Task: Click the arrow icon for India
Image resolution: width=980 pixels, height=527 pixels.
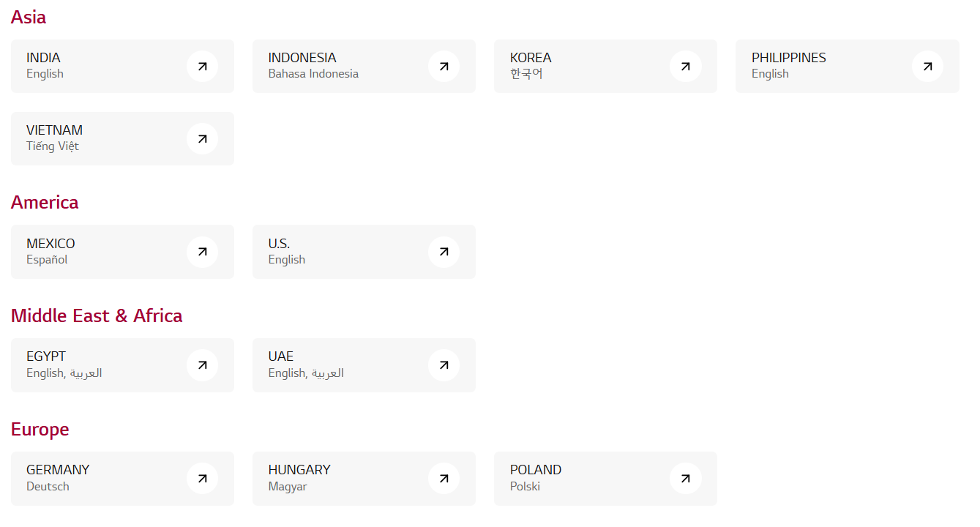Action: tap(202, 67)
